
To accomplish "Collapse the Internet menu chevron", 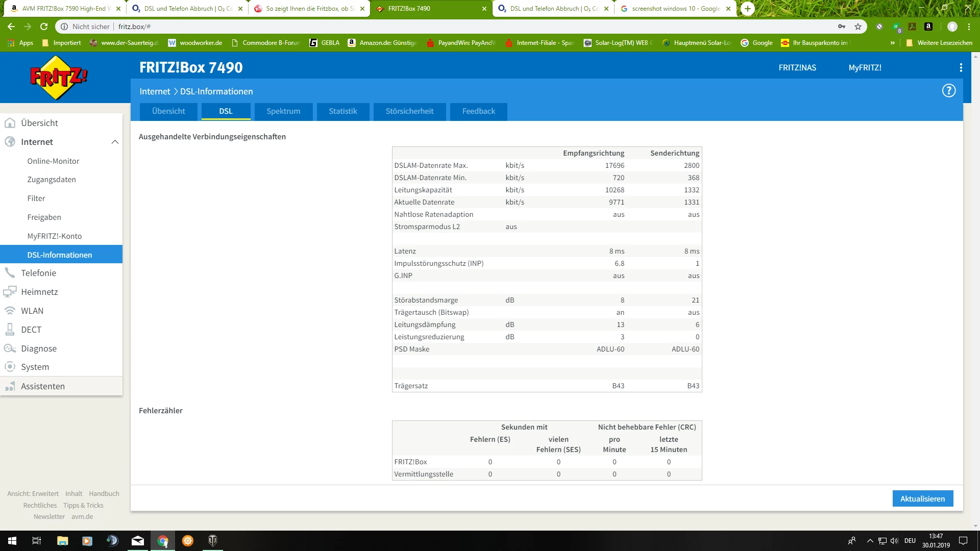I will coord(115,142).
